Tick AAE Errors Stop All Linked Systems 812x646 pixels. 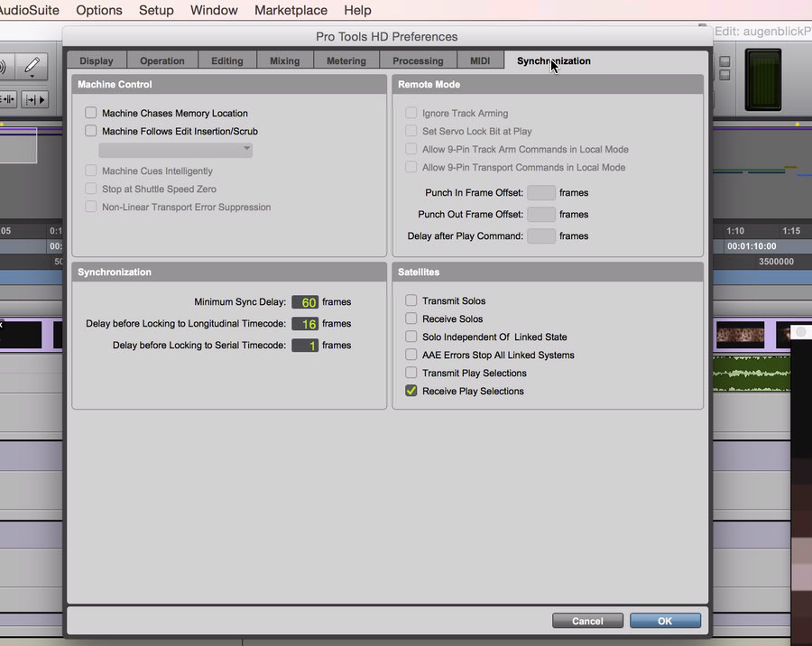tap(411, 355)
